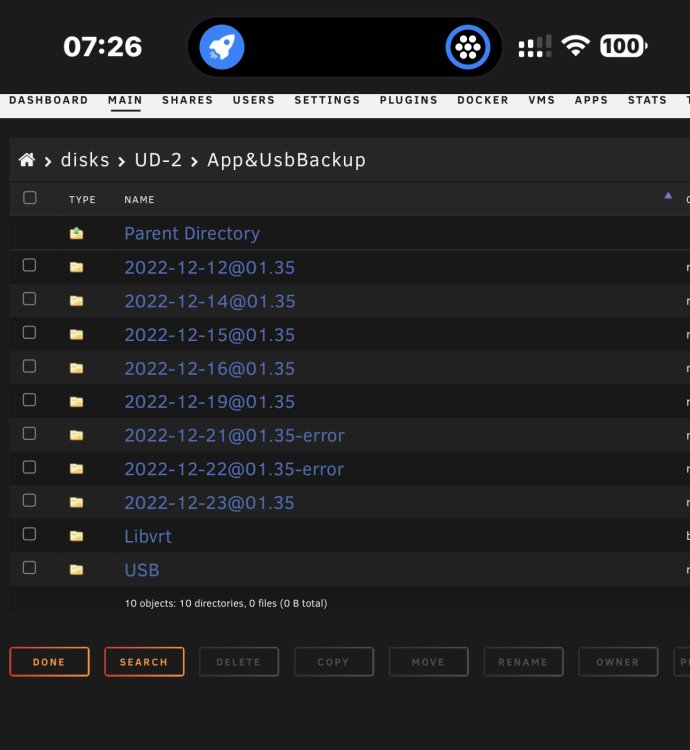Viewport: 690px width, 750px height.
Task: Open folder 2022-12-15@01.35
Action: pyautogui.click(x=209, y=335)
